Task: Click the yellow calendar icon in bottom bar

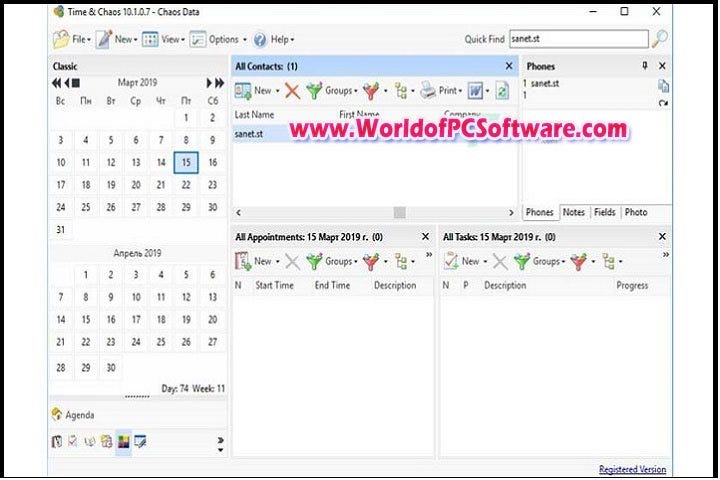Action: (x=107, y=442)
